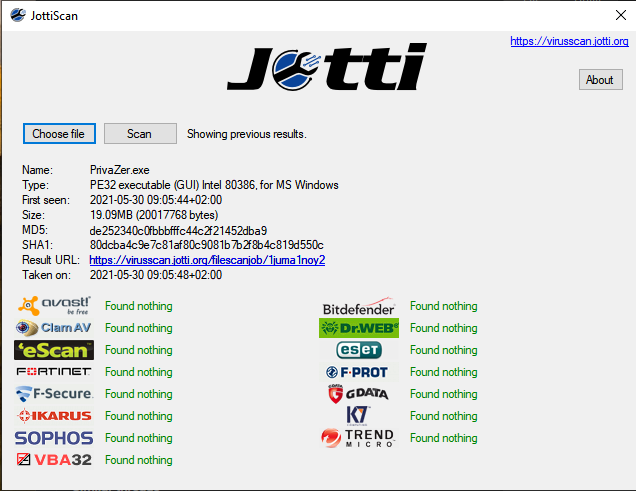This screenshot has height=491, width=636.
Task: Click the G DATA logo
Action: coord(358,394)
